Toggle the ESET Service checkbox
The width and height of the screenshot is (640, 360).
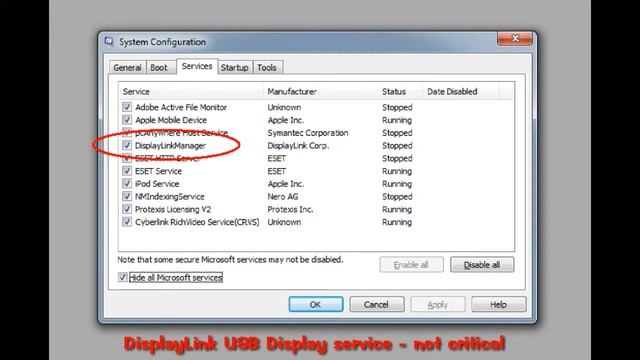point(127,171)
